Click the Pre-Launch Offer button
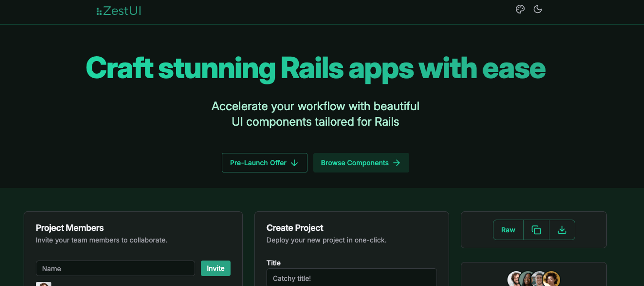This screenshot has height=286, width=644. point(264,163)
